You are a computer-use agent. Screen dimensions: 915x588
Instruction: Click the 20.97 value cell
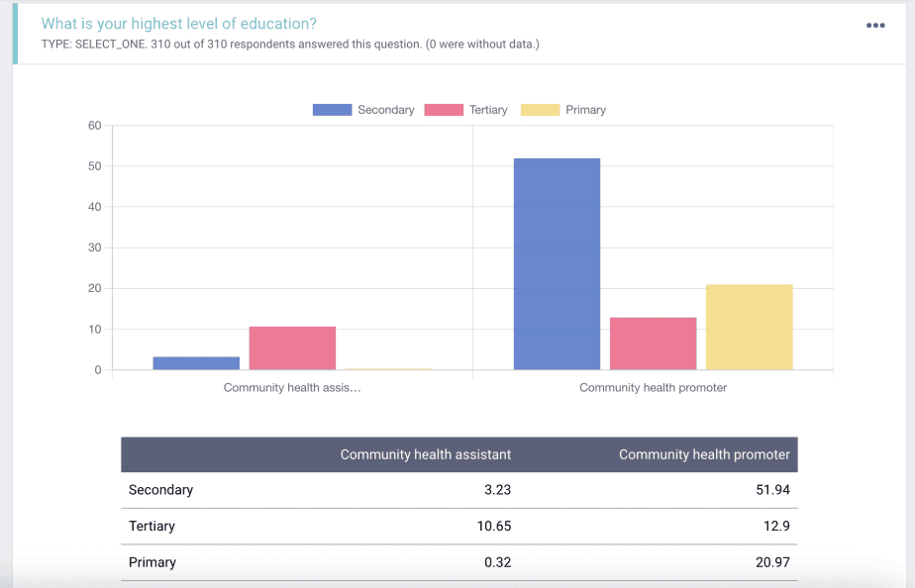click(x=771, y=562)
